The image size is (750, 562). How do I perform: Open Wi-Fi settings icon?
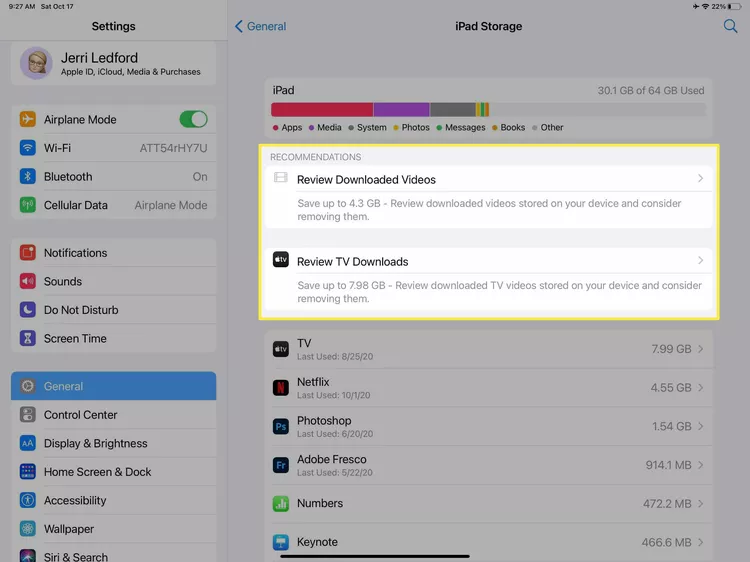pos(28,148)
